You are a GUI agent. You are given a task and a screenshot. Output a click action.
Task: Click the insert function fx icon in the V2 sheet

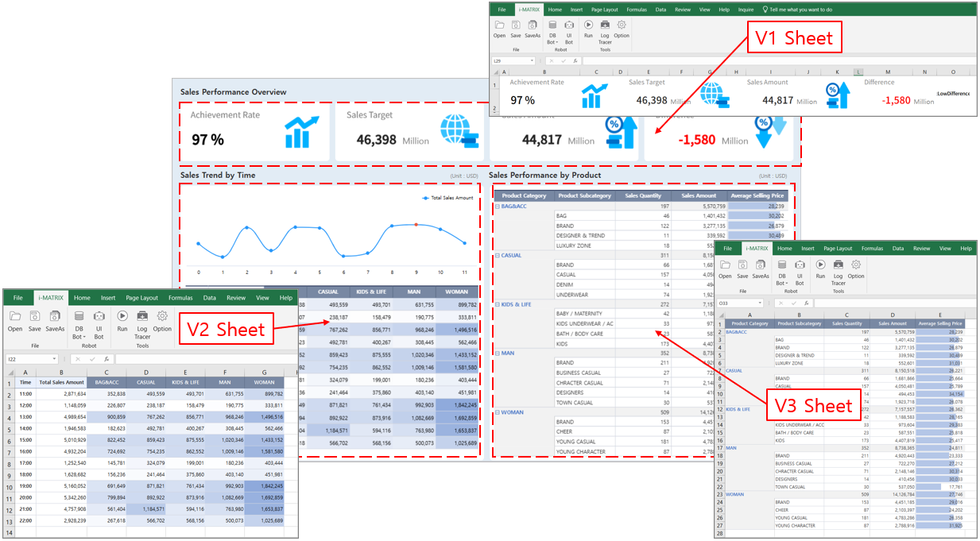(x=107, y=359)
